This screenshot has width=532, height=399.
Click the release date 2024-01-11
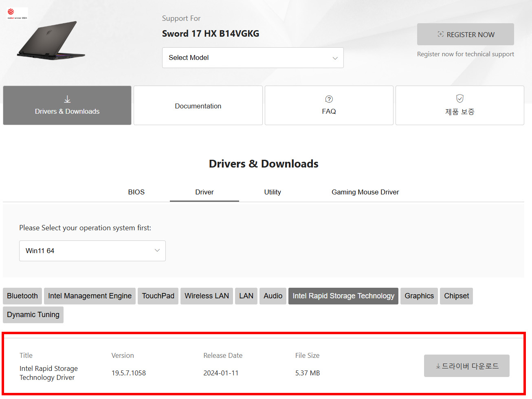[x=221, y=373]
